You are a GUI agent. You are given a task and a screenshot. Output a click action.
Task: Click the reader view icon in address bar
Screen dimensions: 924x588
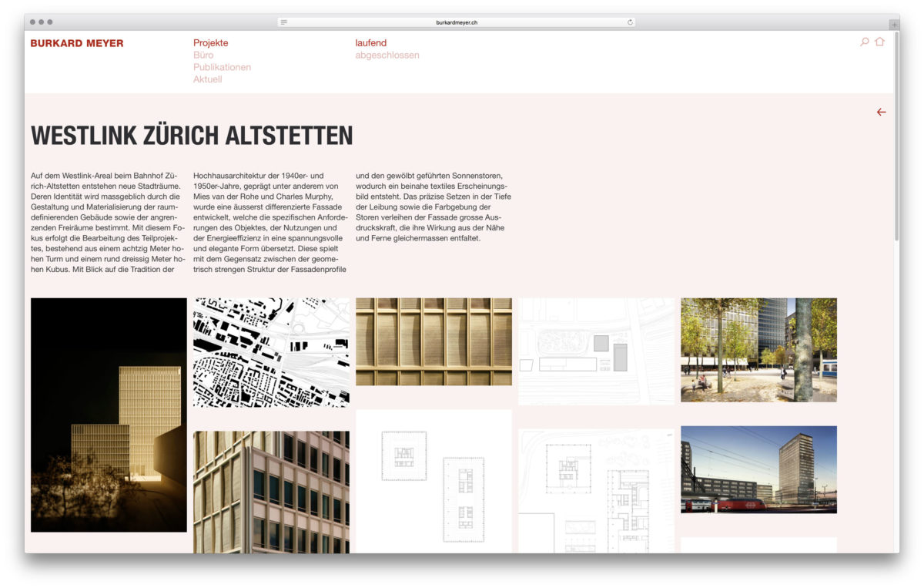point(284,22)
